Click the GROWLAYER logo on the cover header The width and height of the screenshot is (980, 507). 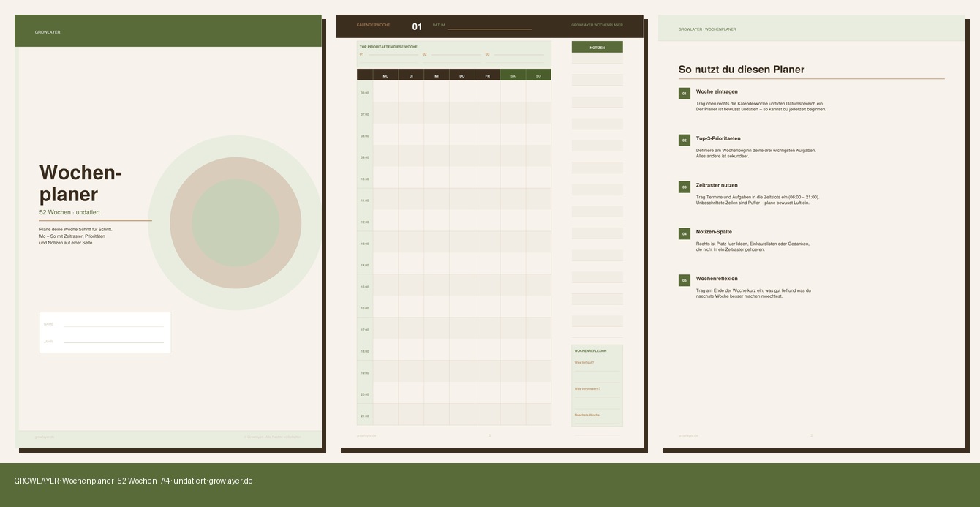(x=48, y=31)
